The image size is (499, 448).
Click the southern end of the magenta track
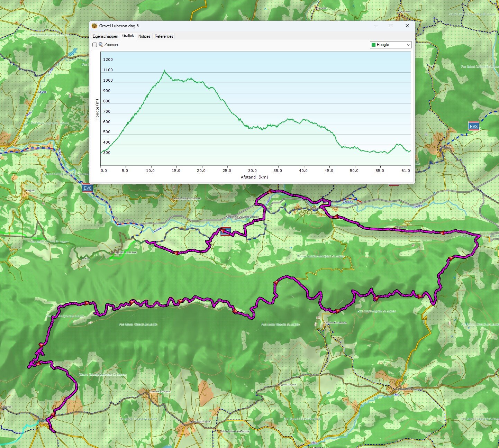(x=54, y=431)
